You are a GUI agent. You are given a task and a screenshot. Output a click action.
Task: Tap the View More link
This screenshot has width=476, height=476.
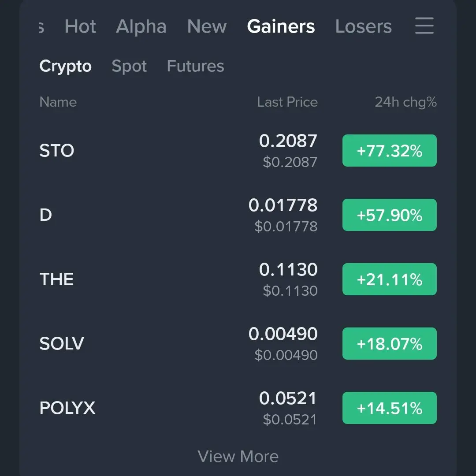click(238, 457)
